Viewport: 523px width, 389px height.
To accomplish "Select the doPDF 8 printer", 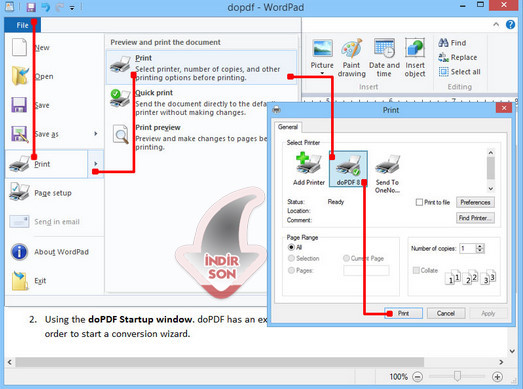I will tap(348, 169).
